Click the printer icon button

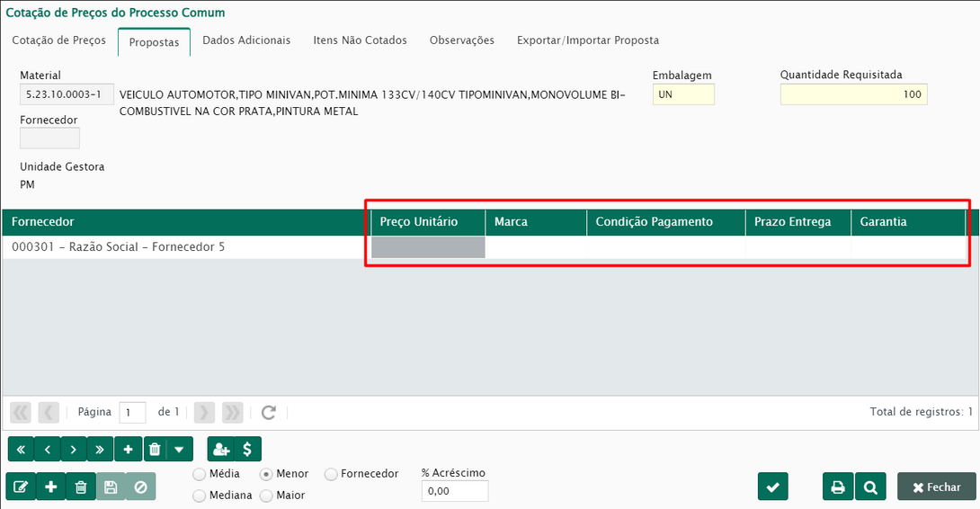coord(838,487)
